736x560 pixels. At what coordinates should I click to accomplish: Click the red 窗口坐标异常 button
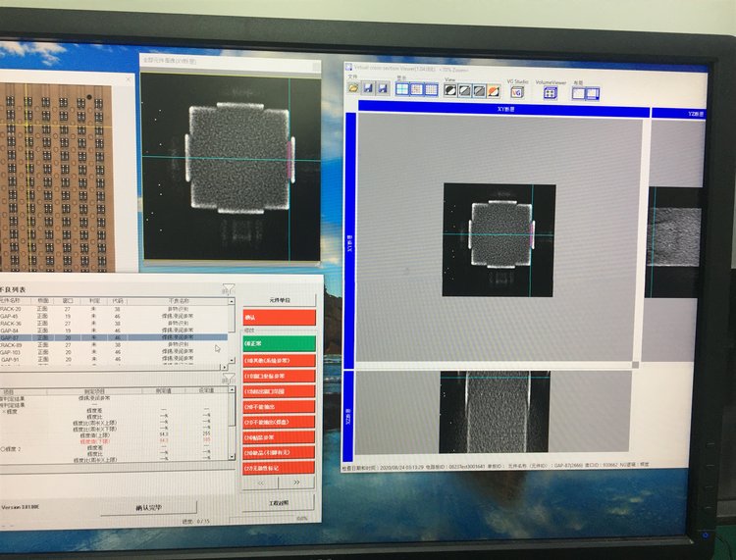280,376
